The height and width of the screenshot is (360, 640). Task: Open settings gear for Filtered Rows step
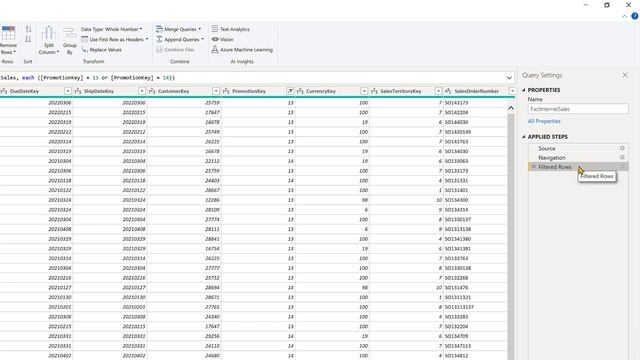pos(622,167)
